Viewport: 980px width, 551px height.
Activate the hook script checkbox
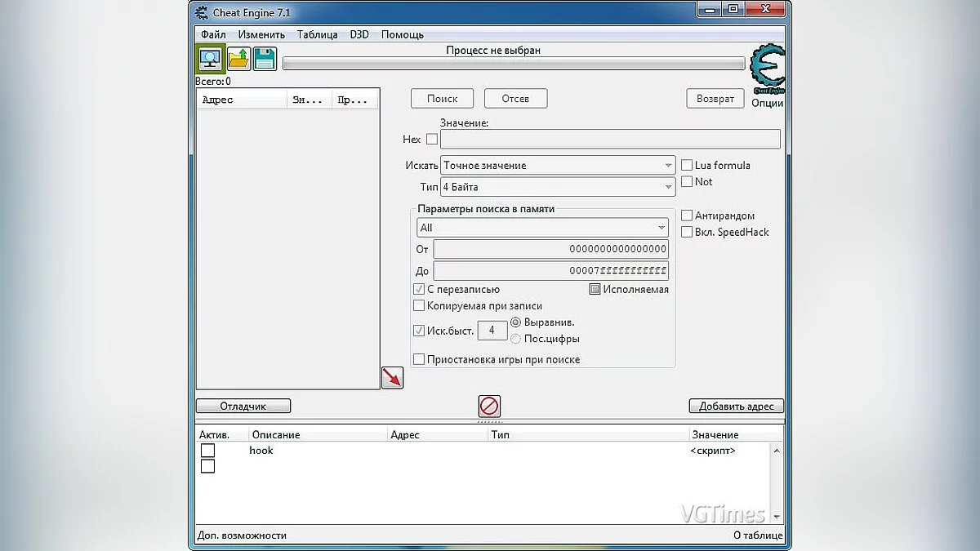click(207, 451)
